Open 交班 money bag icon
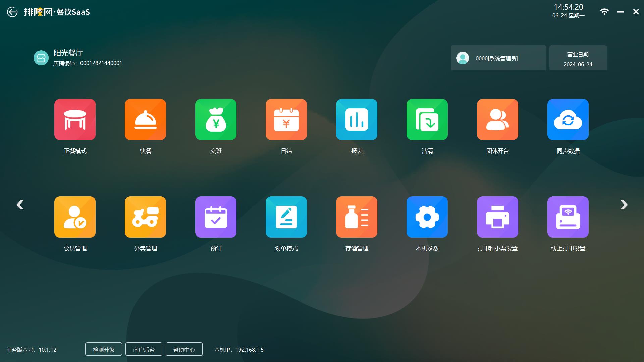 (x=216, y=119)
